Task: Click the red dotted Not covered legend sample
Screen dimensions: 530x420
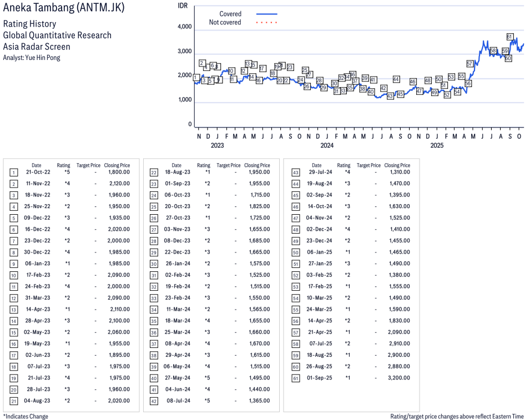Action: click(x=266, y=23)
